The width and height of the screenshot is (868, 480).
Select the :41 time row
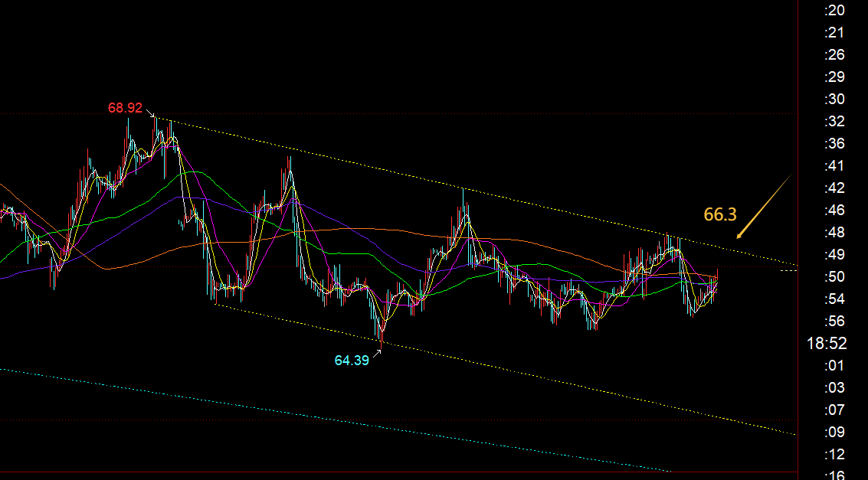click(x=834, y=165)
